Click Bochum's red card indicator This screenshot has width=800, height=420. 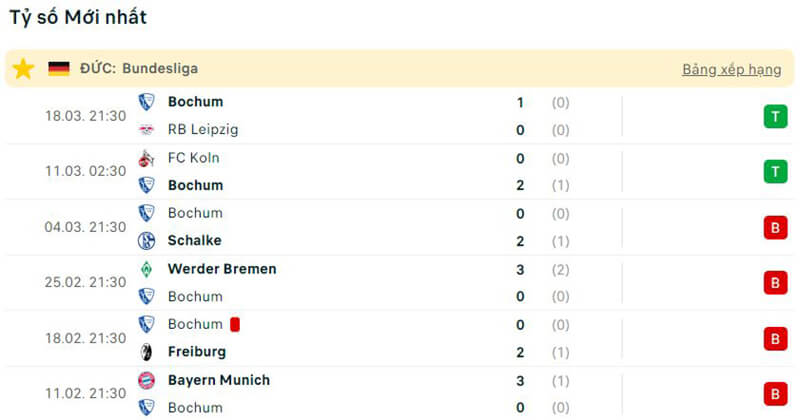coord(236,324)
